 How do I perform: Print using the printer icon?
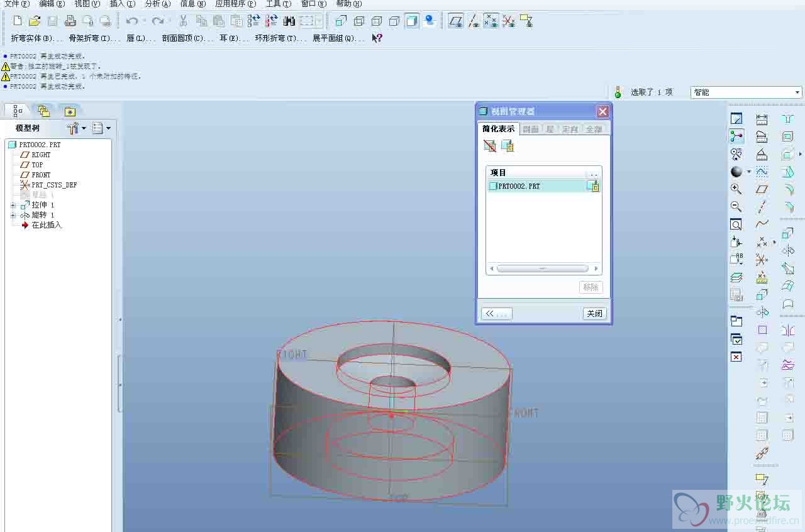point(70,21)
